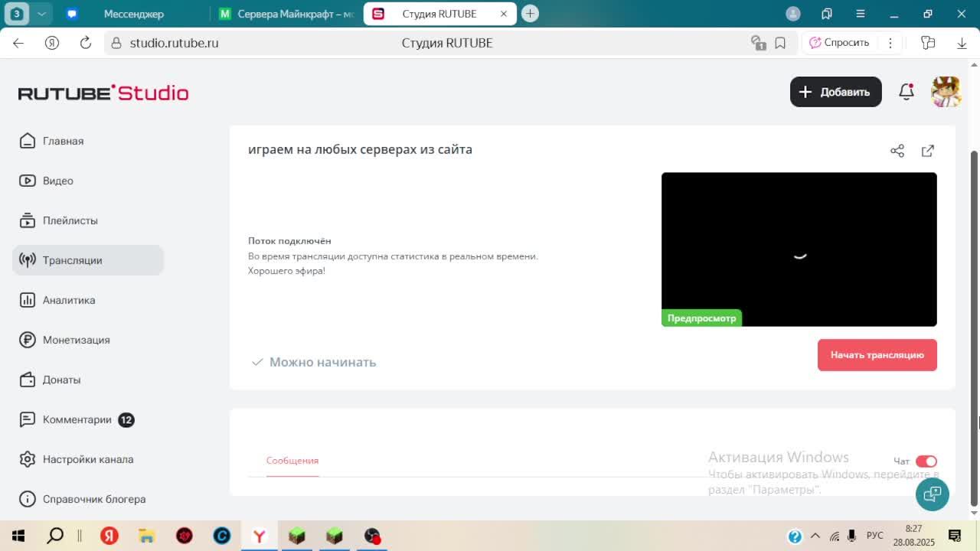Click the Предпросмотр label on the player

pos(701,318)
